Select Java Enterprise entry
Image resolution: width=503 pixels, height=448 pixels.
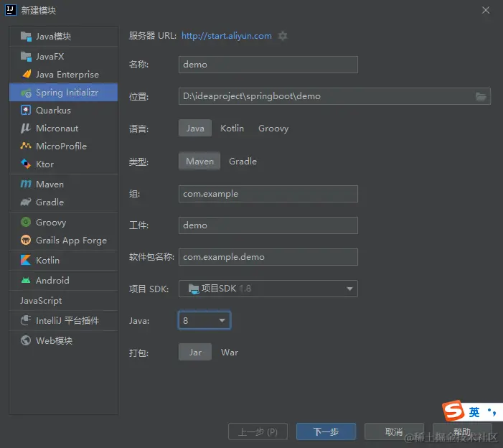64,74
